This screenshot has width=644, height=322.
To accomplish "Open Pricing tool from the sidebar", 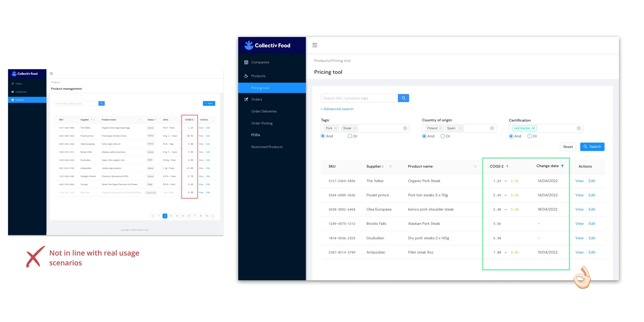I will click(x=260, y=88).
